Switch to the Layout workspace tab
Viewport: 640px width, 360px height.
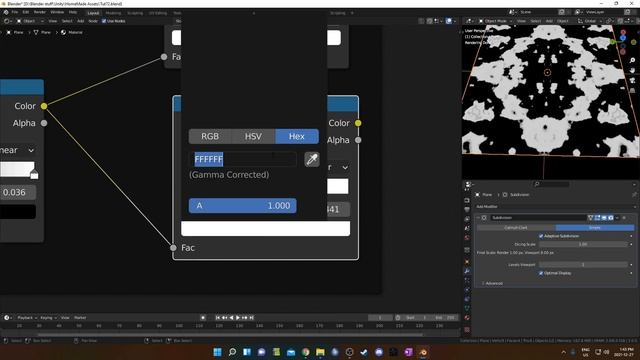tap(93, 13)
